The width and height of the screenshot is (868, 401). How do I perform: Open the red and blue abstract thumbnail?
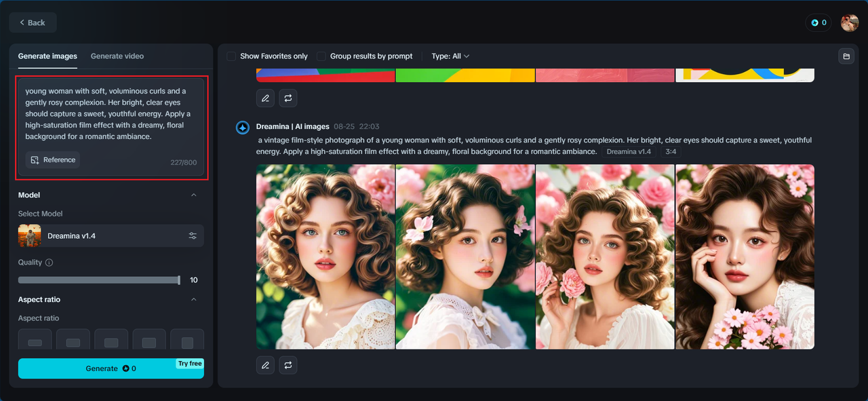(x=325, y=75)
